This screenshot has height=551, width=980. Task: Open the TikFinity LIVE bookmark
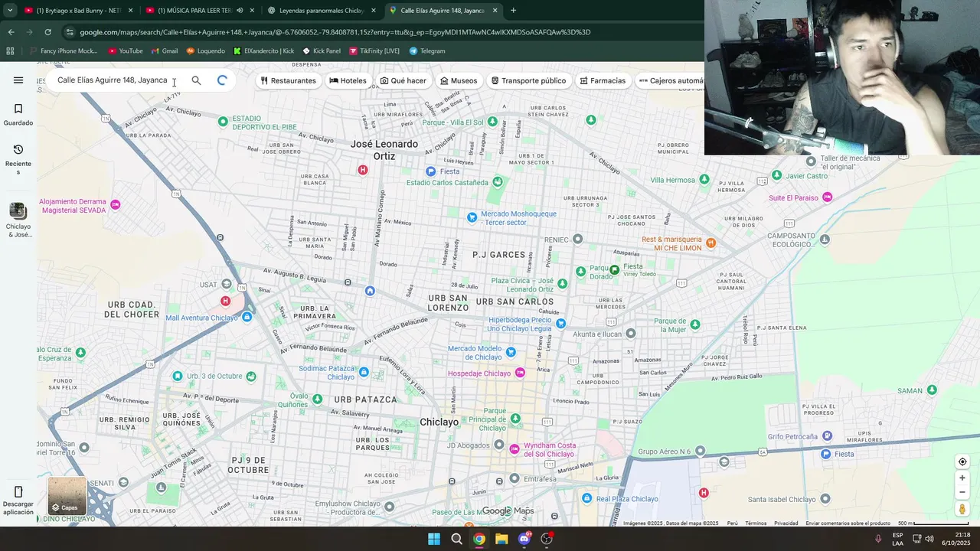pyautogui.click(x=375, y=51)
